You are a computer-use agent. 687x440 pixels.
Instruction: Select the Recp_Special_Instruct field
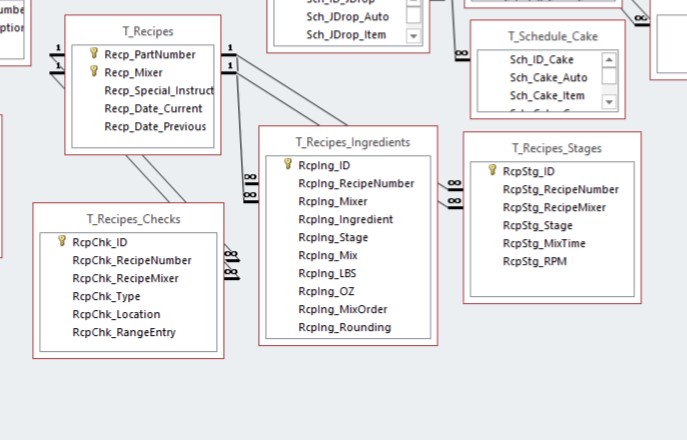tap(159, 91)
